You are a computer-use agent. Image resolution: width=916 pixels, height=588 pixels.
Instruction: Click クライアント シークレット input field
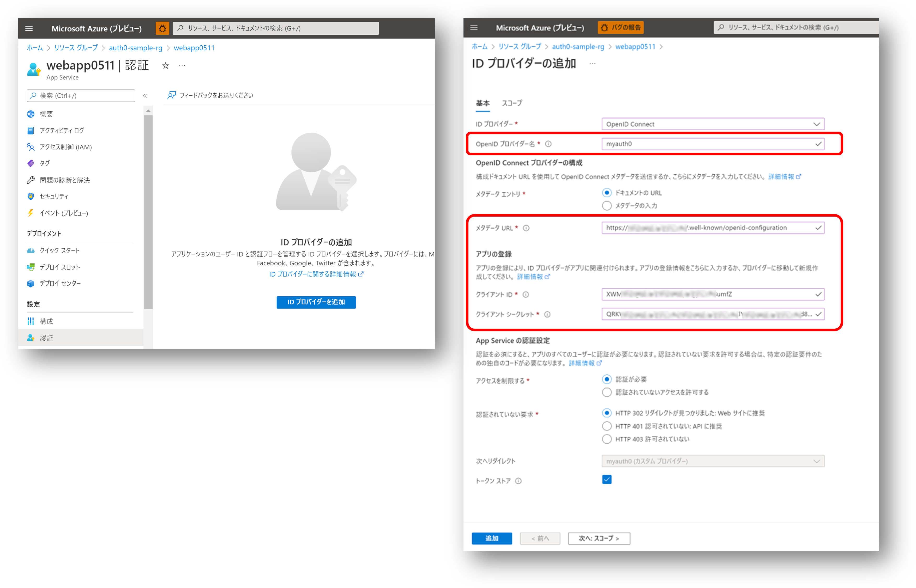pos(713,314)
